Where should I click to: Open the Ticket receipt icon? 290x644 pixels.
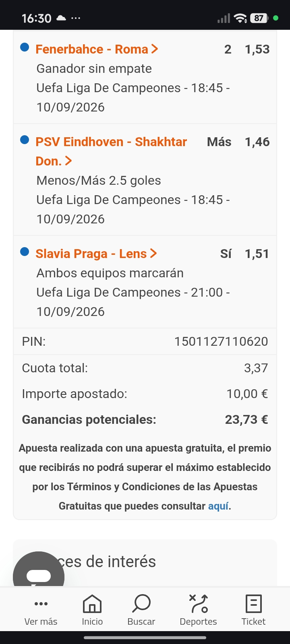pyautogui.click(x=253, y=604)
